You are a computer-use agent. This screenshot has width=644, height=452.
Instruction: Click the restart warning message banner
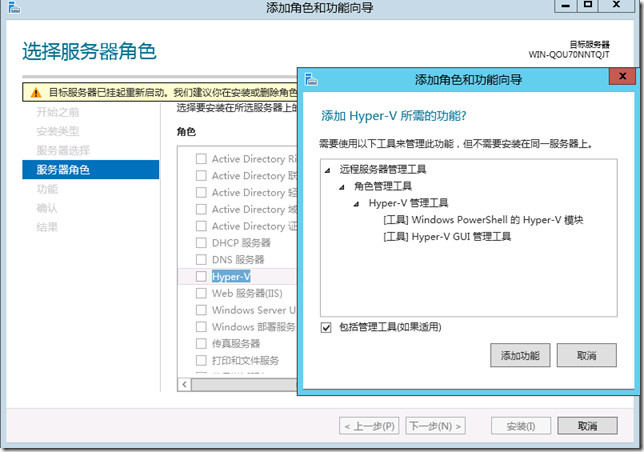click(x=160, y=92)
